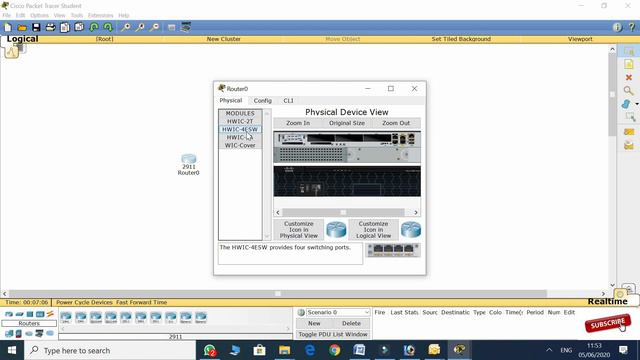Click Fast Forward Time
Viewport: 640px width, 360px height.
pyautogui.click(x=141, y=302)
